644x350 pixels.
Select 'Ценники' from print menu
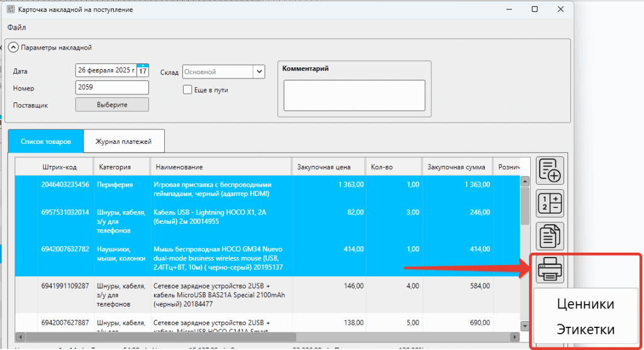(x=585, y=304)
